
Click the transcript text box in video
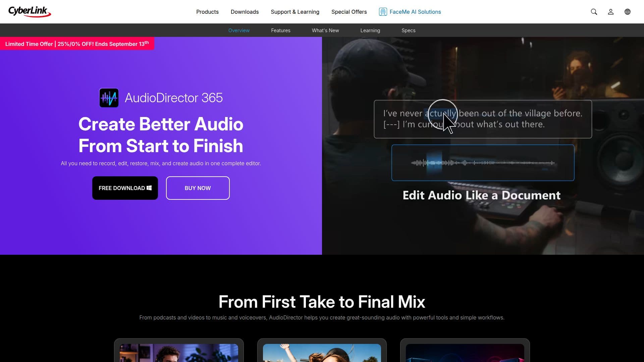click(483, 119)
